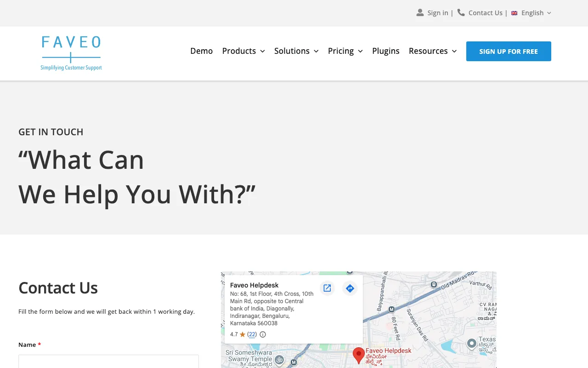The image size is (588, 368).
Task: Click the info icon next to reviews count
Action: [263, 334]
